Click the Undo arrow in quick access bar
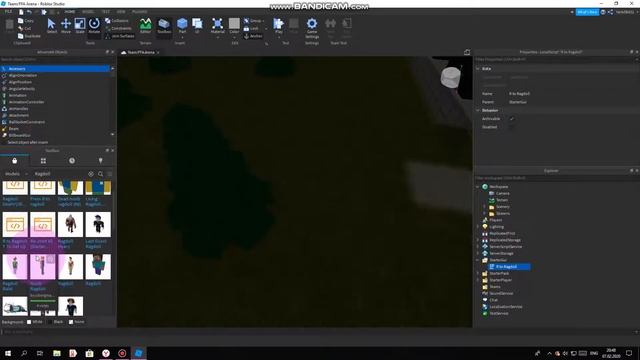This screenshot has height=360, width=640. tap(29, 12)
